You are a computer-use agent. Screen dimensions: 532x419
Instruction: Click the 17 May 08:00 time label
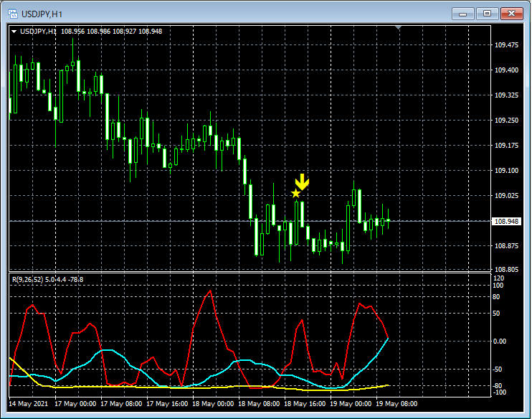(x=121, y=404)
